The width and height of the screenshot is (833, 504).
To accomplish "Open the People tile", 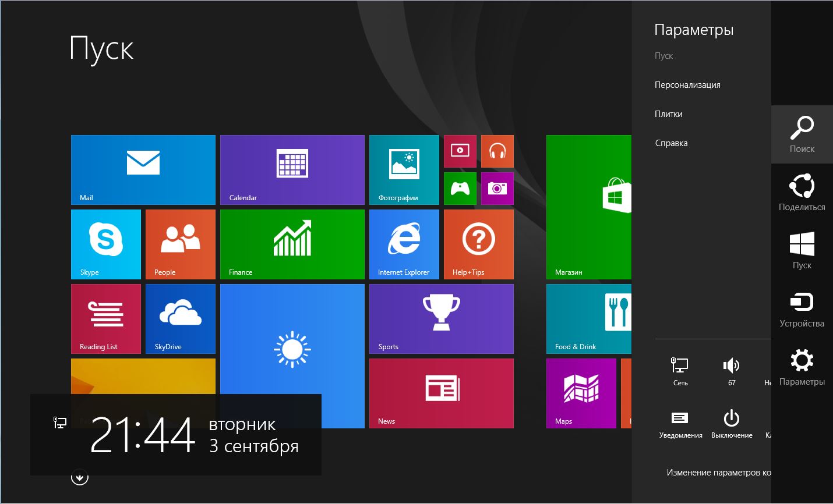I will click(x=181, y=244).
